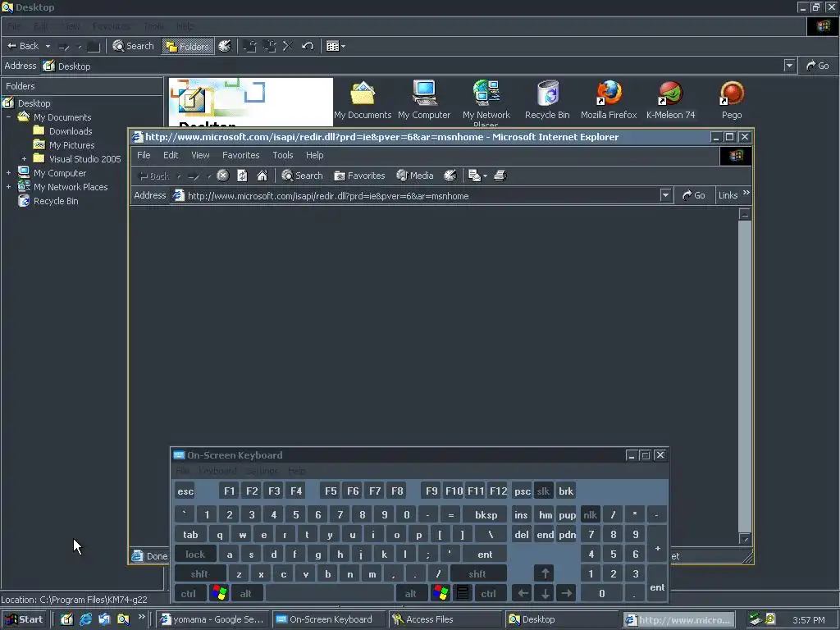Click the Start button
Viewport: 840px width, 630px height.
point(25,619)
